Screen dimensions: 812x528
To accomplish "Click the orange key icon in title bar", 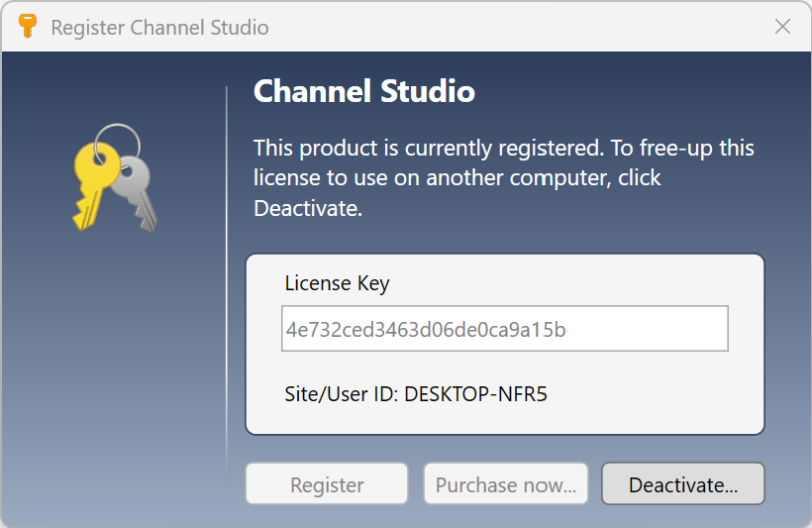I will click(x=28, y=27).
